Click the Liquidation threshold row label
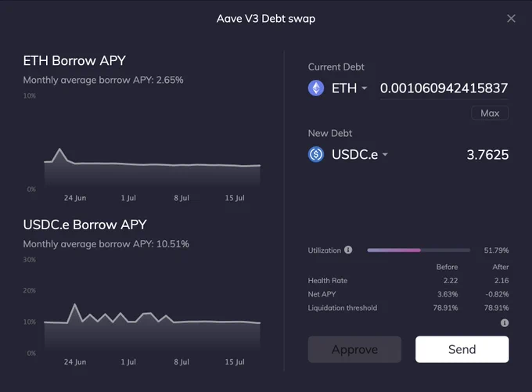Image resolution: width=532 pixels, height=392 pixels. (x=343, y=307)
